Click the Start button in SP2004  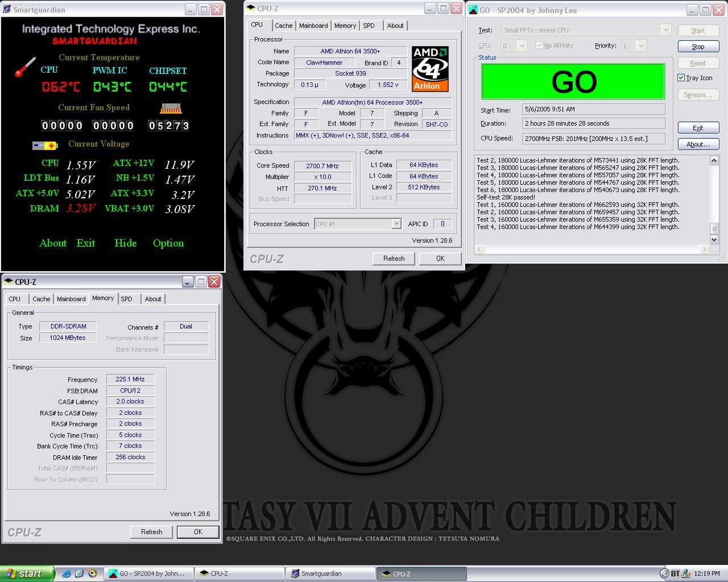[x=698, y=31]
